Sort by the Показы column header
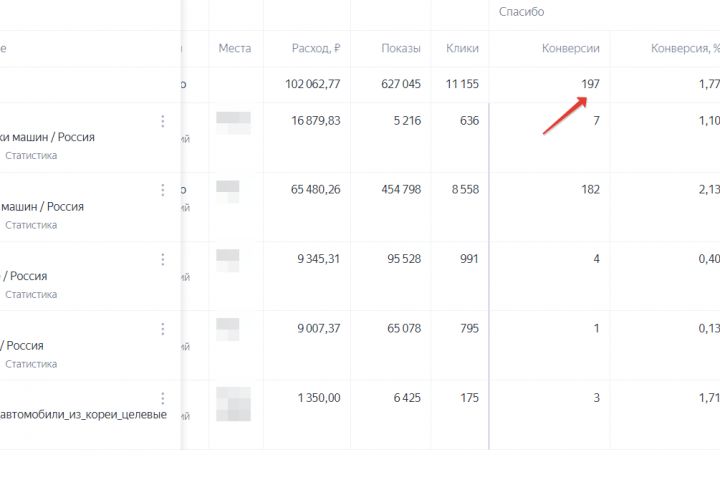This screenshot has height=480, width=720. pyautogui.click(x=400, y=48)
